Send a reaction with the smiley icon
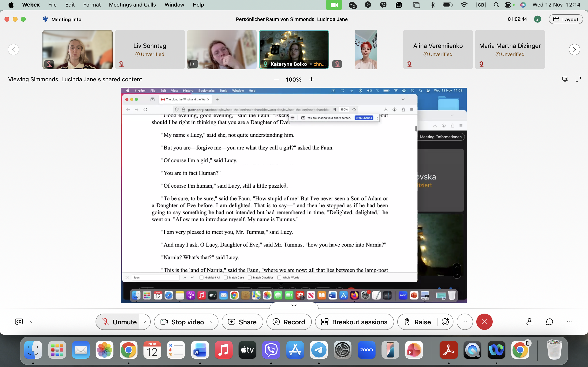588x367 pixels. [445, 322]
